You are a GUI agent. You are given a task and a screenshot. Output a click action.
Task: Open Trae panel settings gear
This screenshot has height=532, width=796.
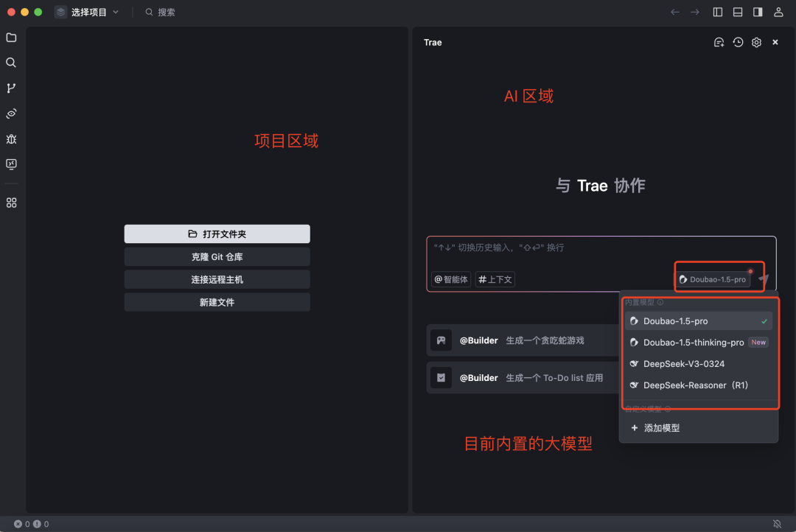[756, 42]
